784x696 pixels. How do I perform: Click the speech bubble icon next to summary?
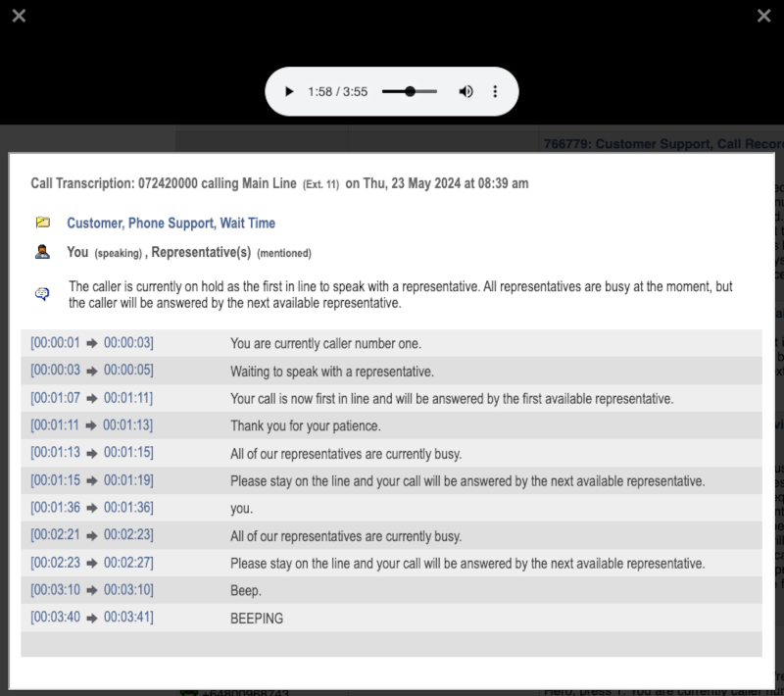click(x=42, y=294)
